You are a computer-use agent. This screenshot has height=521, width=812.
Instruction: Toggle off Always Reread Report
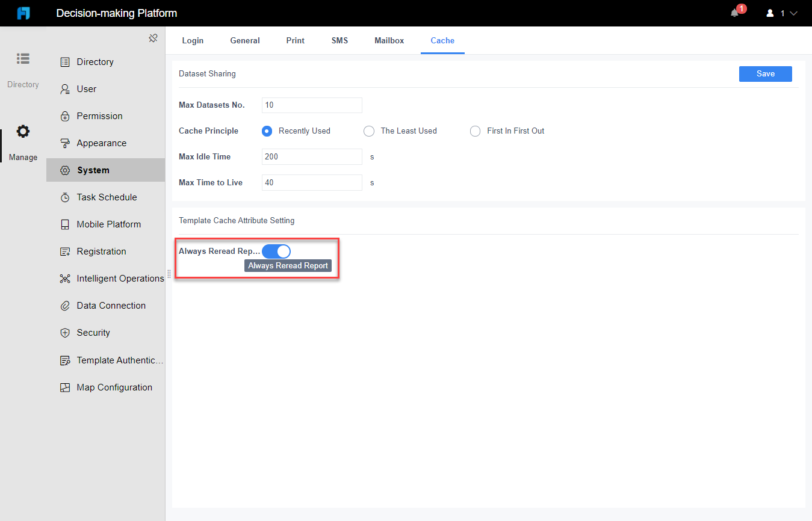pyautogui.click(x=276, y=251)
